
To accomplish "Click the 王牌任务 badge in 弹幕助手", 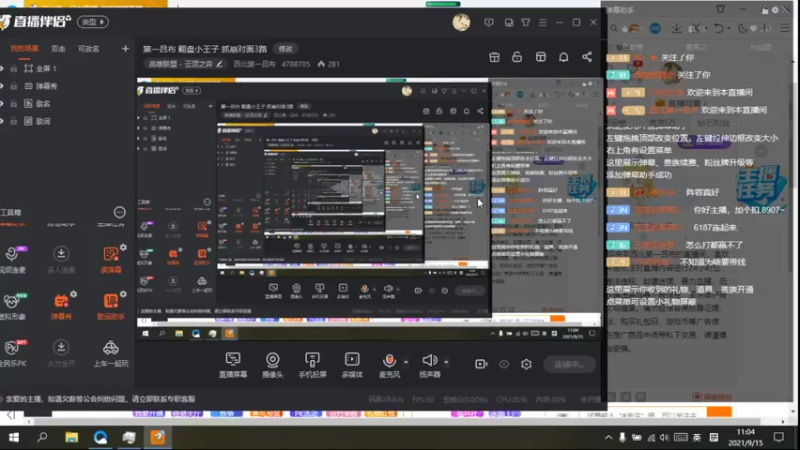I will [762, 186].
